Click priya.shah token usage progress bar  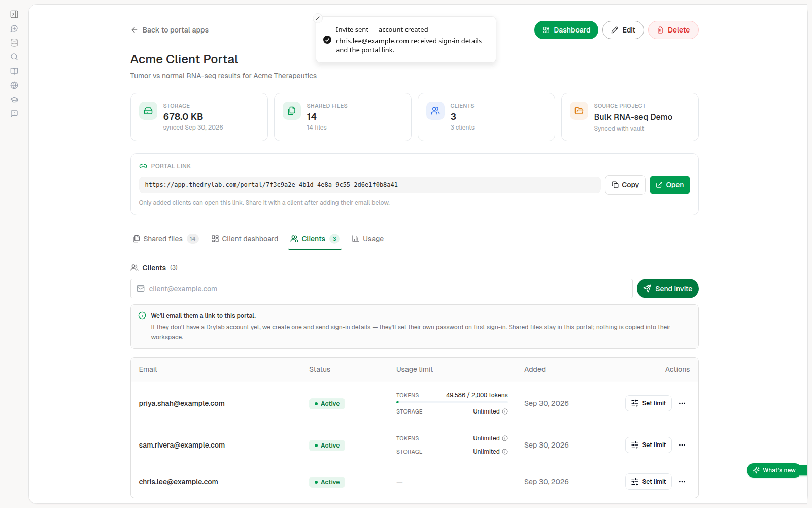[452, 402]
